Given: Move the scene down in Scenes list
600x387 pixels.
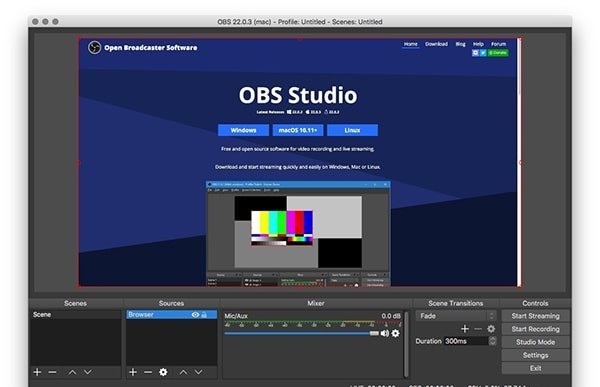Looking at the screenshot, I should tap(88, 372).
